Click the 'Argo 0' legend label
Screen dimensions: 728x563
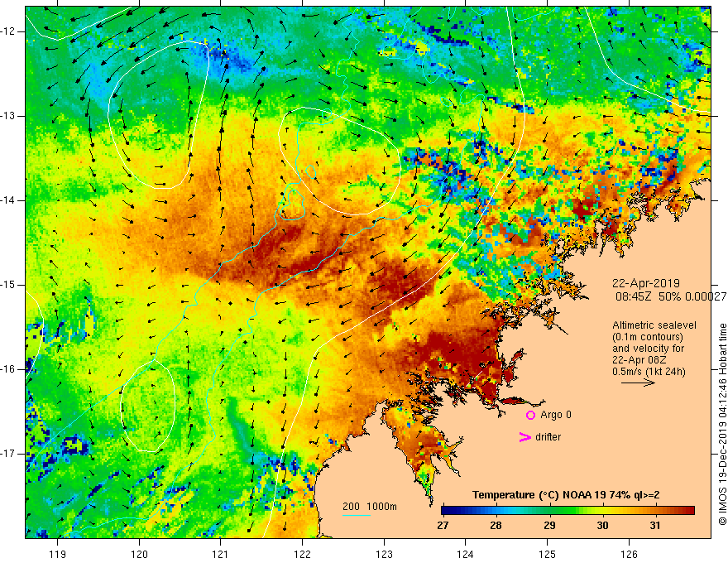point(556,415)
